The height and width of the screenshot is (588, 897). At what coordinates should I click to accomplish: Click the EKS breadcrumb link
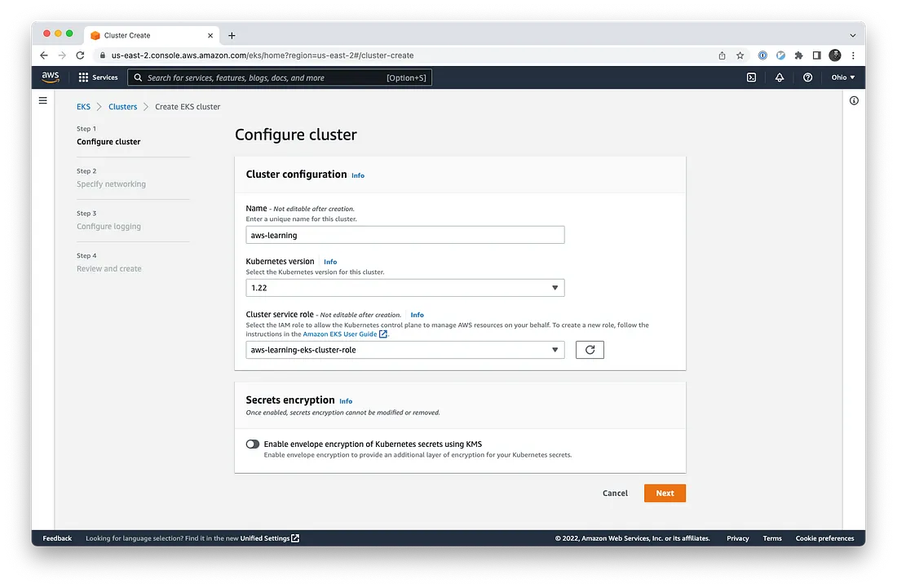point(83,107)
